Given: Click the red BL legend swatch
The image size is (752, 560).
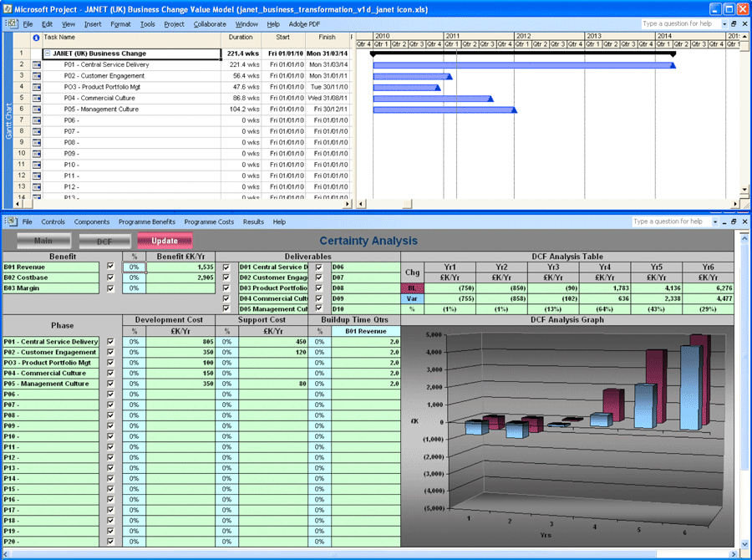Looking at the screenshot, I should (413, 288).
